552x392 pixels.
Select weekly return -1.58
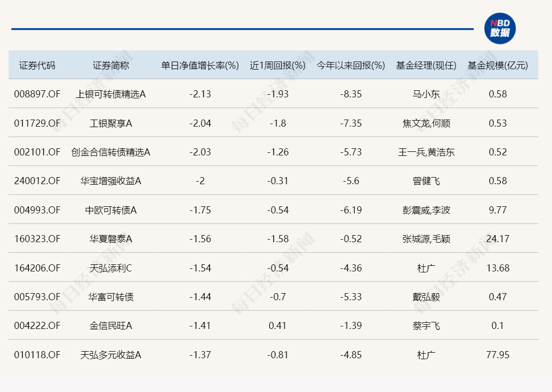coord(278,239)
